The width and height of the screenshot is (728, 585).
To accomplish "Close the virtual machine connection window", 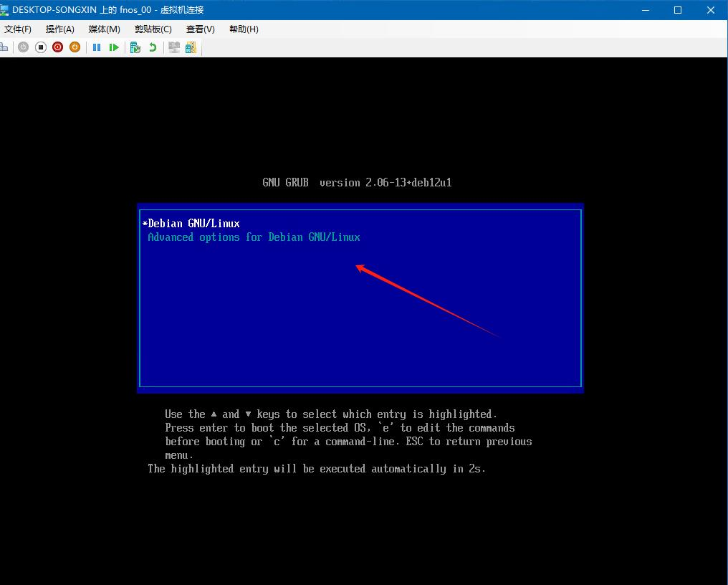I will click(711, 10).
